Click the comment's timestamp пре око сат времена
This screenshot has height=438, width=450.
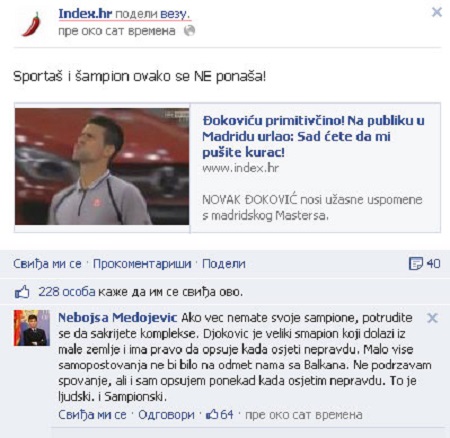(304, 415)
